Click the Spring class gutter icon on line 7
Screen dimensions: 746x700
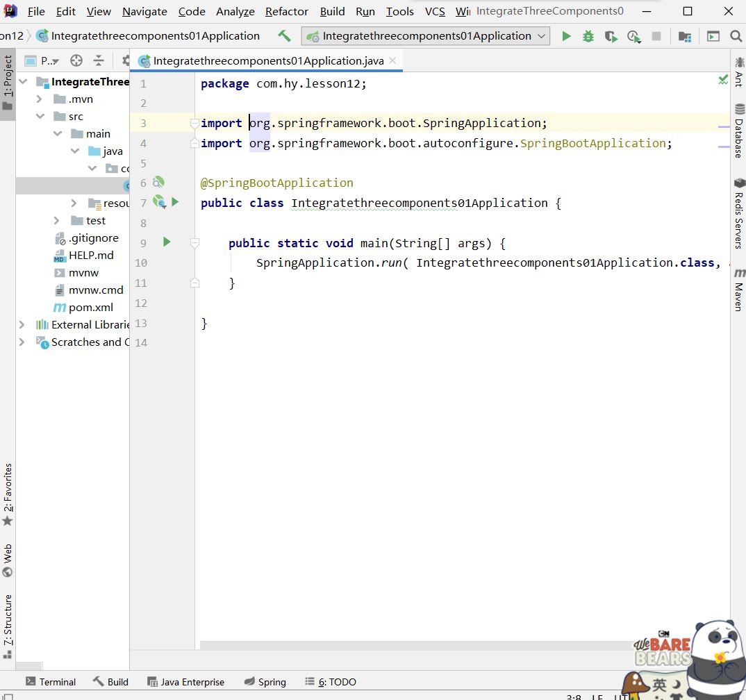pyautogui.click(x=159, y=201)
